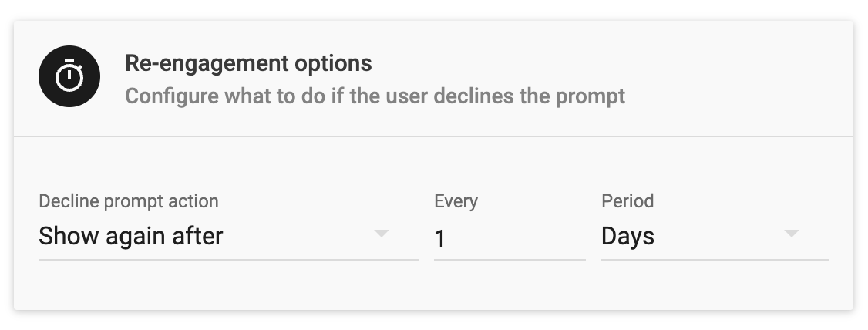Click the Re-engagement options heading
Image resolution: width=868 pixels, height=330 pixels.
click(248, 63)
